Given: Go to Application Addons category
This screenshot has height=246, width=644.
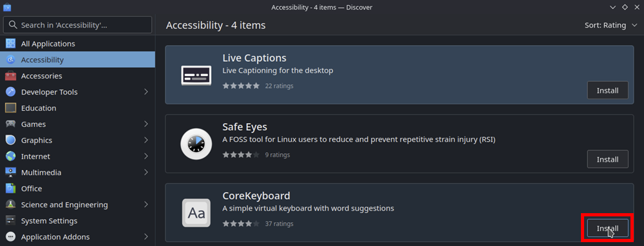Looking at the screenshot, I should click(x=78, y=237).
